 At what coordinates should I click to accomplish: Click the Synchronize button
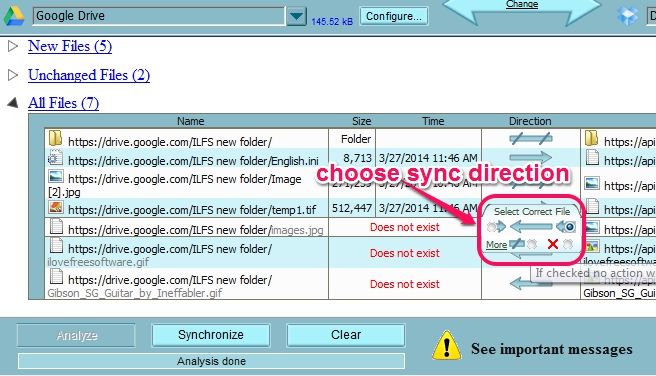[211, 335]
